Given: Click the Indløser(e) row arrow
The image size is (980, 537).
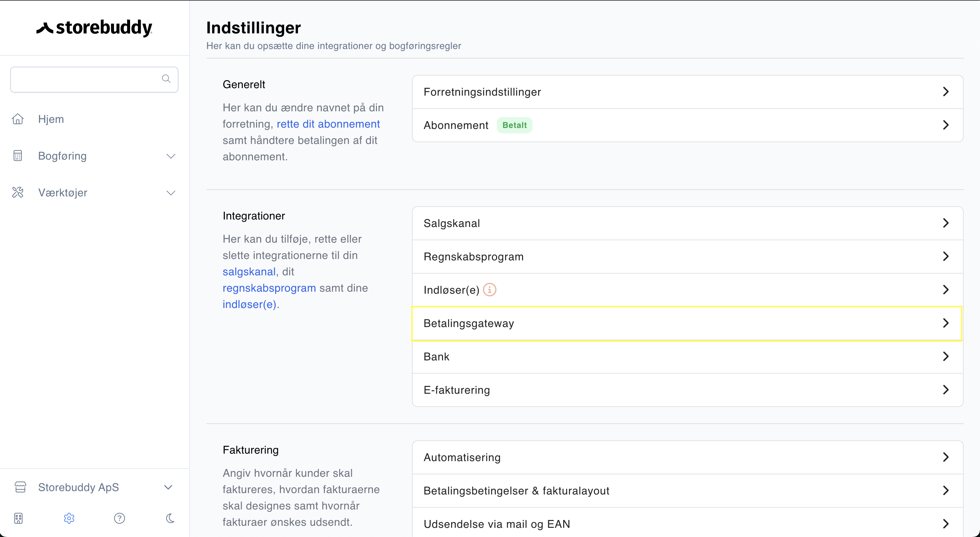Looking at the screenshot, I should coord(946,290).
